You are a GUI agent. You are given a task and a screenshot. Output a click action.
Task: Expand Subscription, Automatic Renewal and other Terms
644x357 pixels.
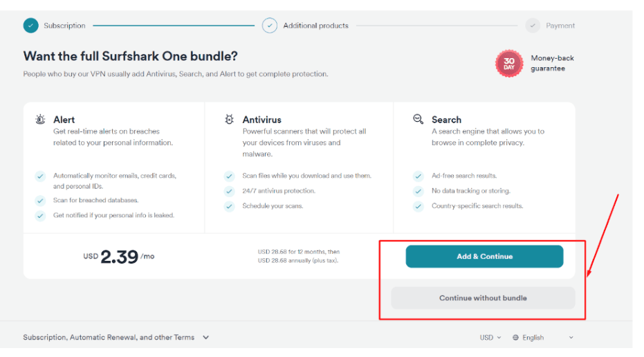pyautogui.click(x=116, y=337)
